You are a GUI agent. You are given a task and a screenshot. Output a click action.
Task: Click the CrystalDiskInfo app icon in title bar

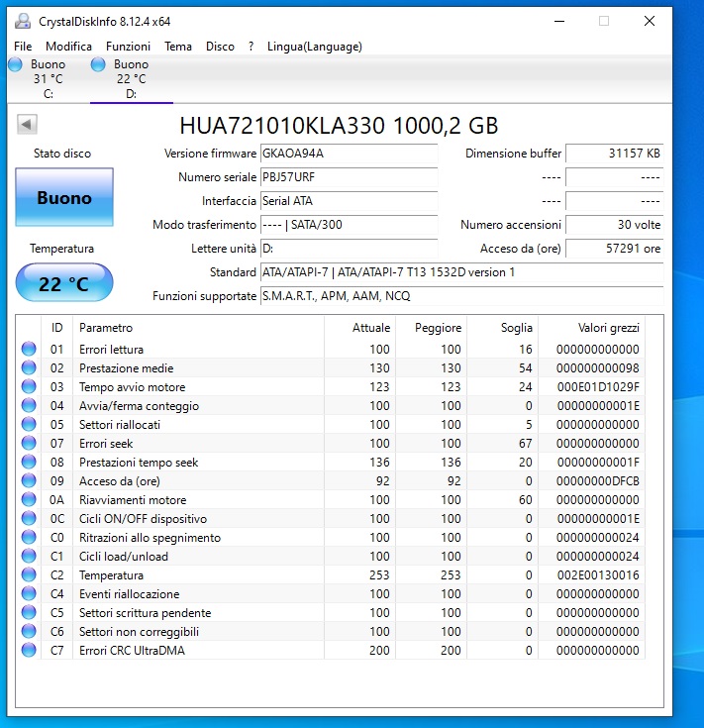pos(22,22)
